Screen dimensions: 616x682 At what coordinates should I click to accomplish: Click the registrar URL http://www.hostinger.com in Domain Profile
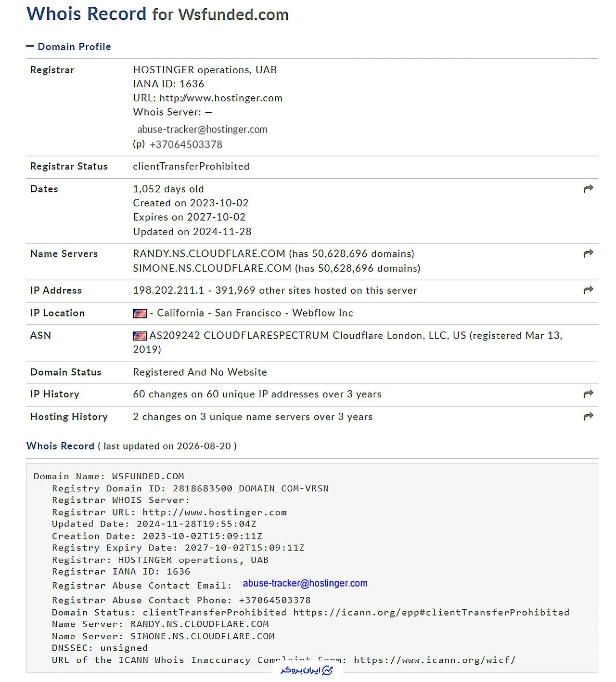[x=221, y=98]
